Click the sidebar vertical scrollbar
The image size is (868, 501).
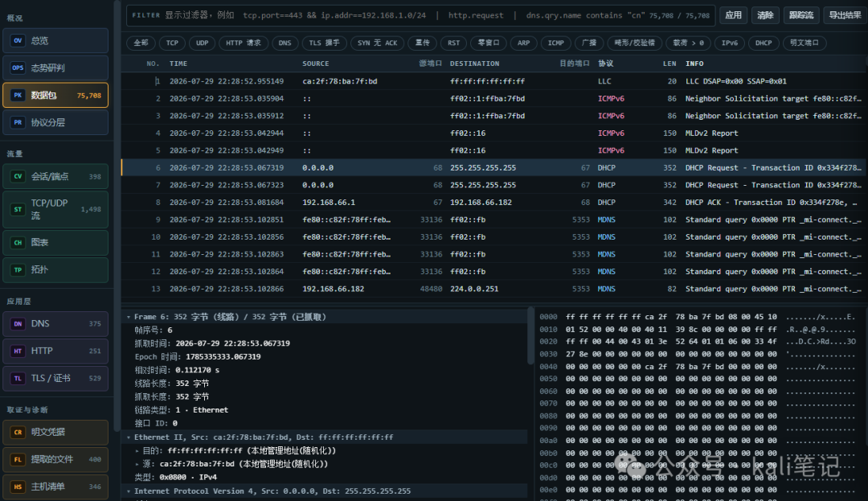coord(117,216)
